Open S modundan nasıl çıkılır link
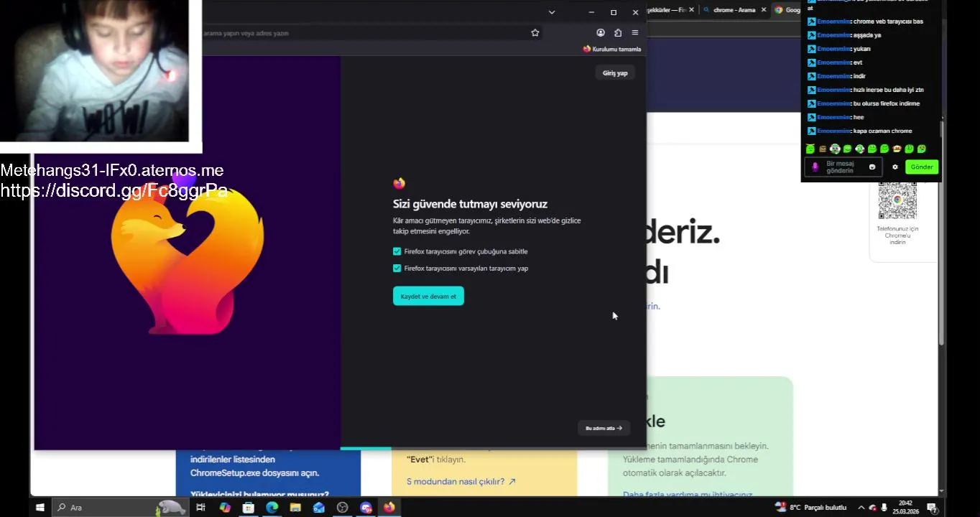This screenshot has height=517, width=980. tap(461, 482)
